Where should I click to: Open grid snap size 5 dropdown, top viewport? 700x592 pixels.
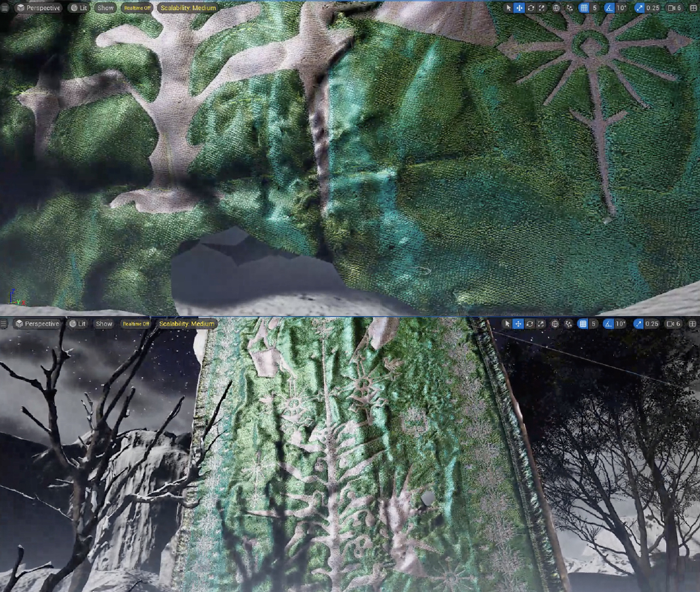[x=595, y=8]
